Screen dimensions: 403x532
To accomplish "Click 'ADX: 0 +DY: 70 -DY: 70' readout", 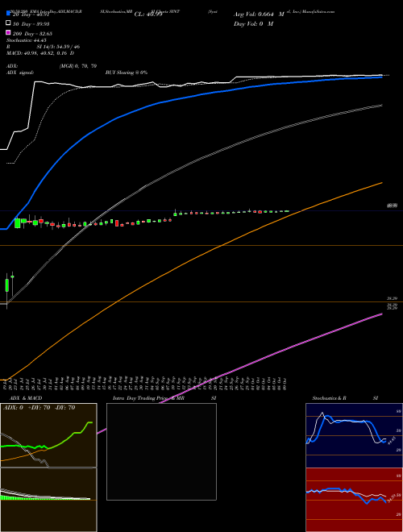I will tap(39, 408).
